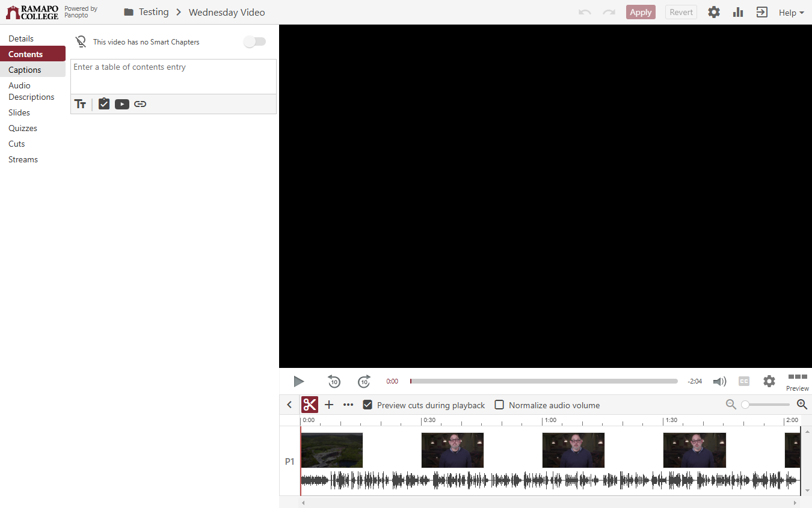Open the Streams tab
This screenshot has width=812, height=508.
(32, 159)
